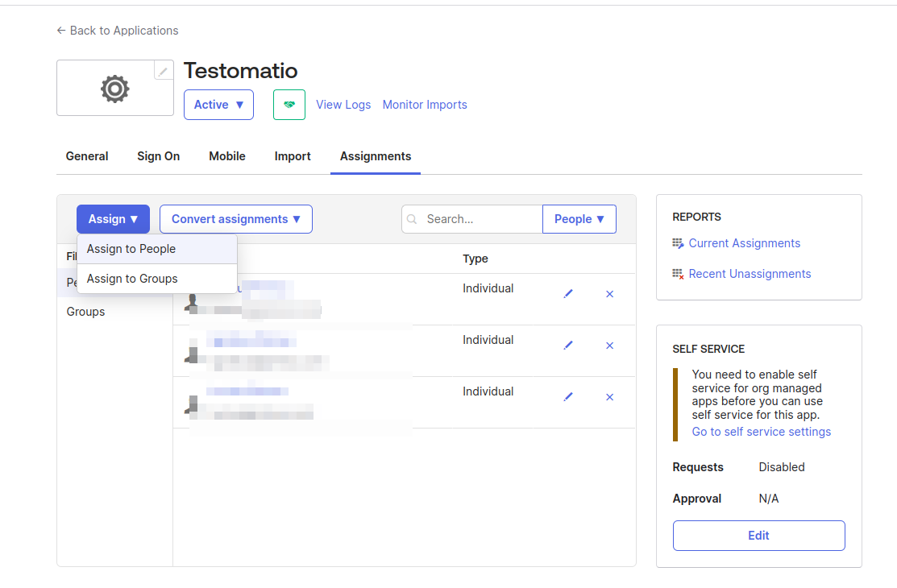The width and height of the screenshot is (897, 588).
Task: Open the People search filter dropdown
Action: [579, 219]
